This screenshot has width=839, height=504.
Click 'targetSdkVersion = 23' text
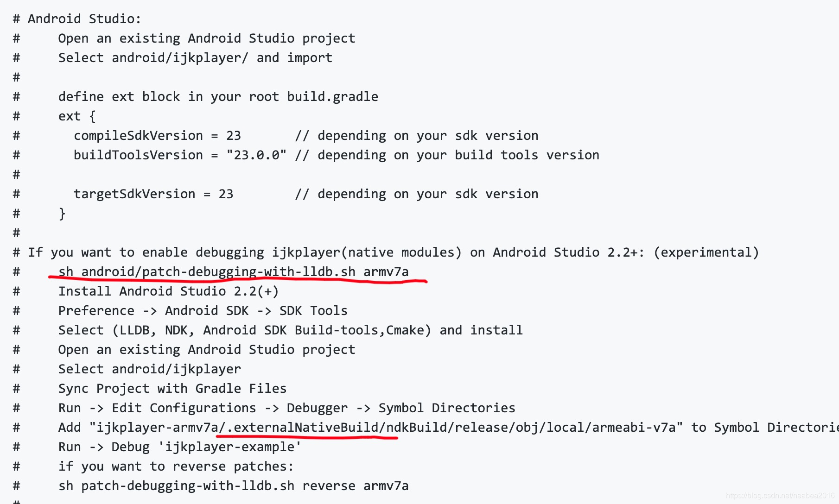pos(153,194)
